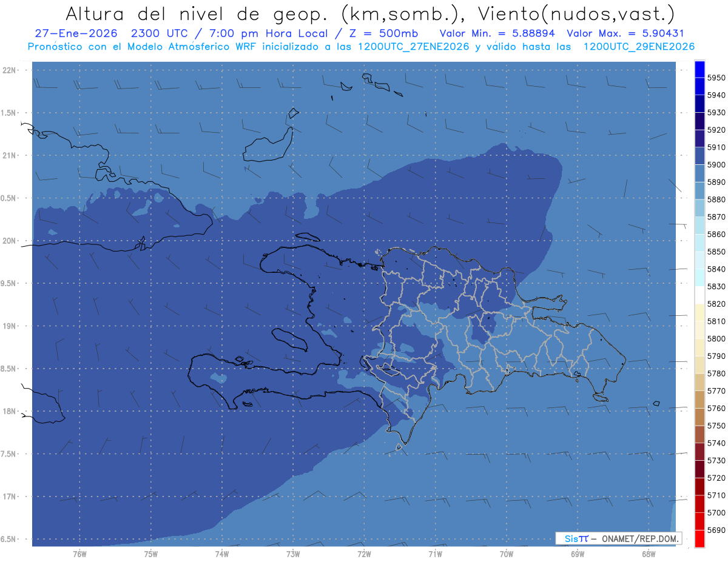Click the '5760' legend value
Image resolution: width=728 pixels, height=562 pixels.
tap(716, 409)
